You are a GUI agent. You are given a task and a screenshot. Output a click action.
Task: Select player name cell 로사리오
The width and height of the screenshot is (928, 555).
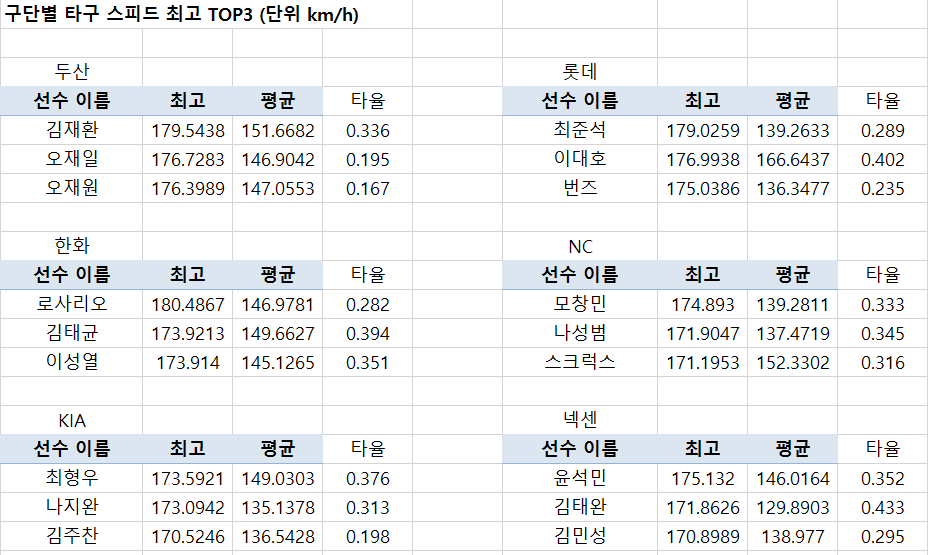[x=72, y=304]
